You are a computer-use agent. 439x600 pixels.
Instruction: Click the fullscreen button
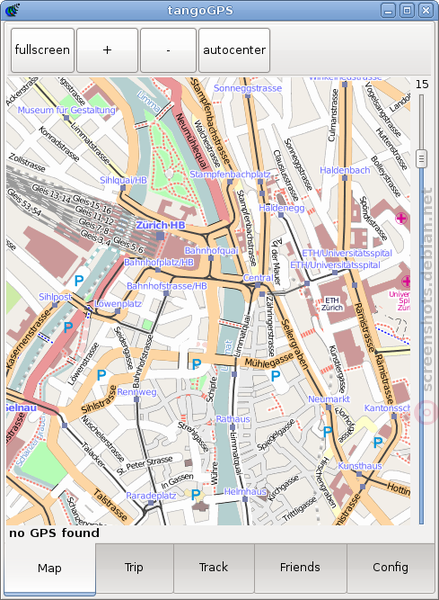(x=42, y=50)
